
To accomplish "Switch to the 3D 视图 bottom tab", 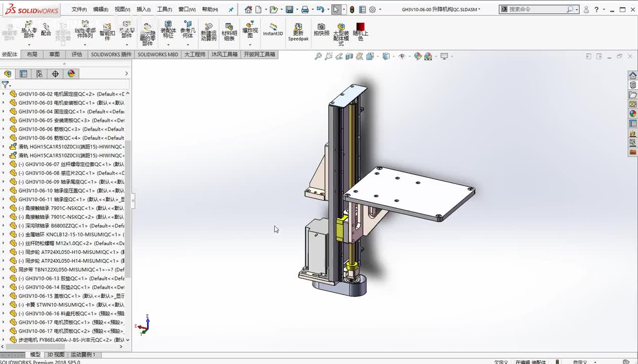I will (55, 355).
